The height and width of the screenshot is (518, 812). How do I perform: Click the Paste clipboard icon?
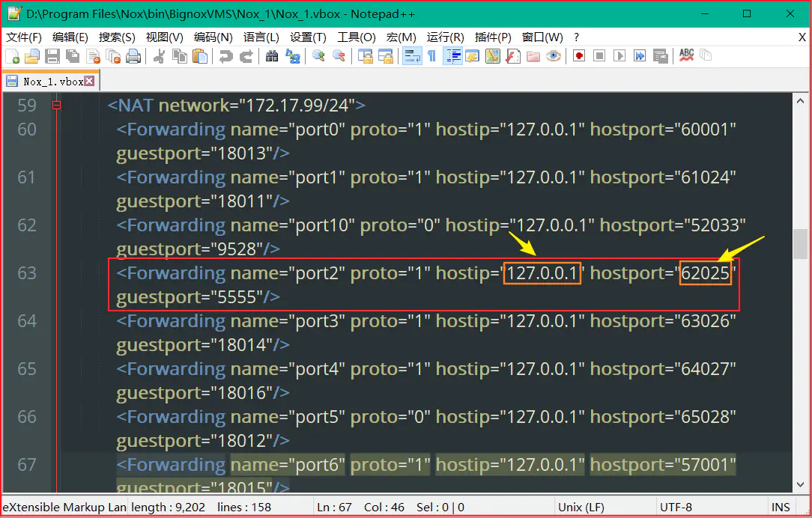200,56
